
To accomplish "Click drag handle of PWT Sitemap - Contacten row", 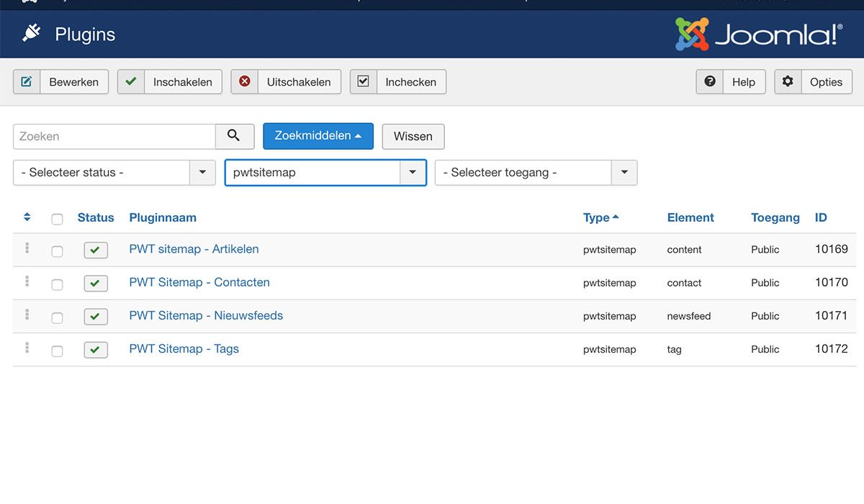I will point(27,282).
